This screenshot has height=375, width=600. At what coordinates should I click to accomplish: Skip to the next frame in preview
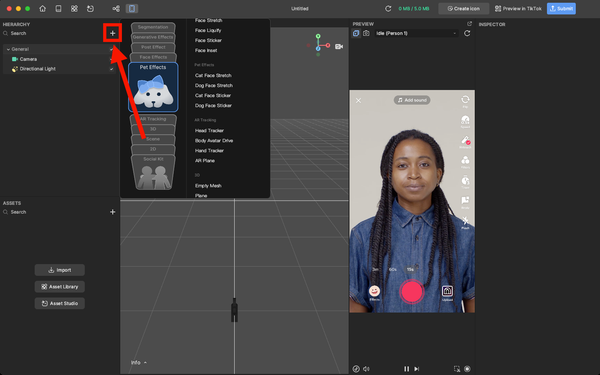tap(417, 369)
